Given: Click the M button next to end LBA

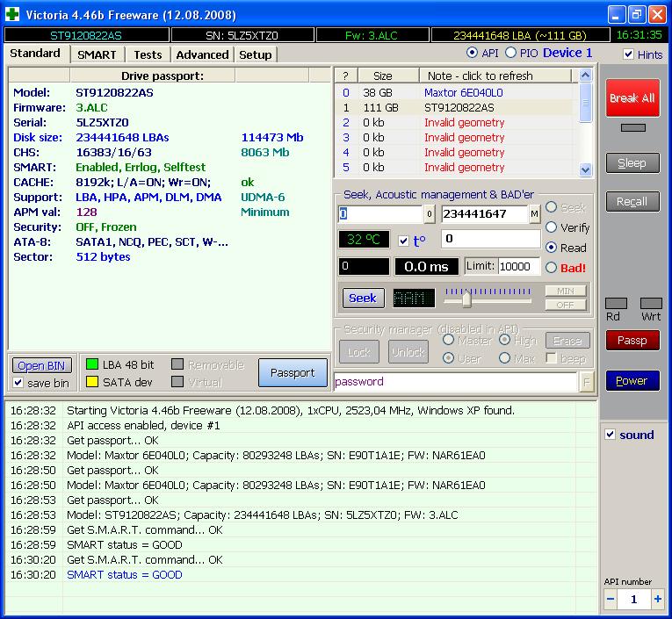Looking at the screenshot, I should click(535, 214).
